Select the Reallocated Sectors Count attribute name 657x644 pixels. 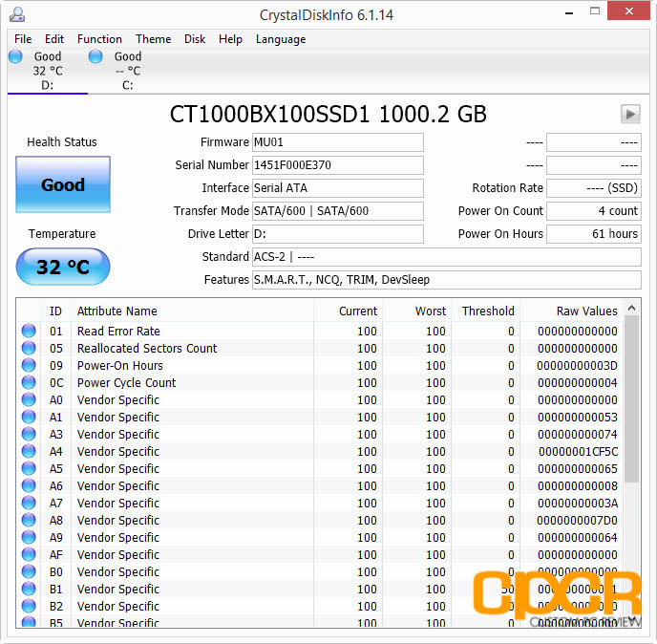(147, 349)
